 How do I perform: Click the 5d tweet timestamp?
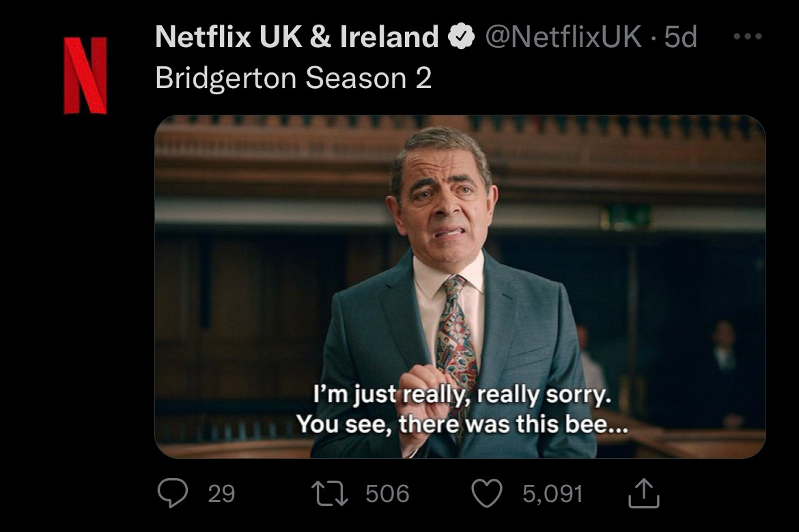point(681,37)
